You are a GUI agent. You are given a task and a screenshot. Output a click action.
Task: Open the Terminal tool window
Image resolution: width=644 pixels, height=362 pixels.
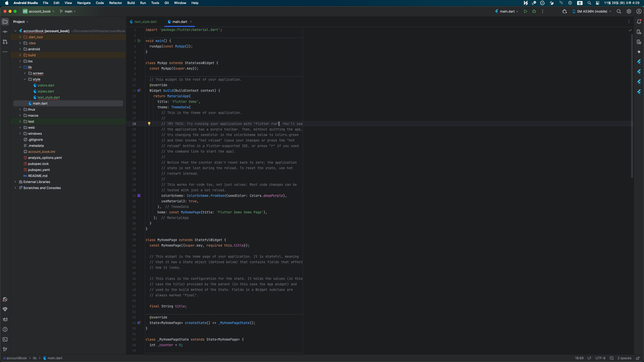(5, 339)
